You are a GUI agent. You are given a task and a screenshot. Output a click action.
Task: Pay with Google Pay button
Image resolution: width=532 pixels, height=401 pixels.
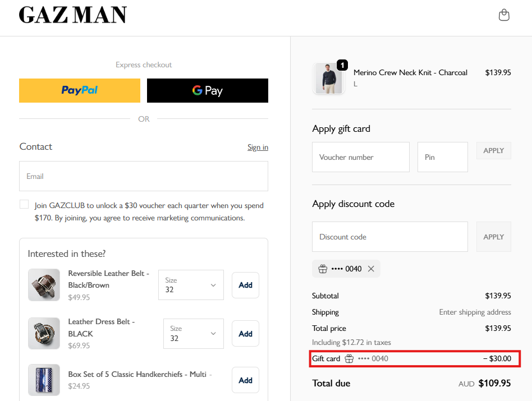[x=208, y=90]
